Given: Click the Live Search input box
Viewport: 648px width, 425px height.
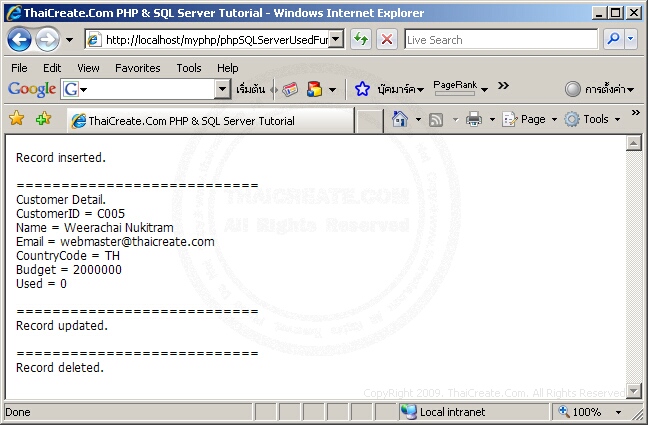Looking at the screenshot, I should click(501, 40).
